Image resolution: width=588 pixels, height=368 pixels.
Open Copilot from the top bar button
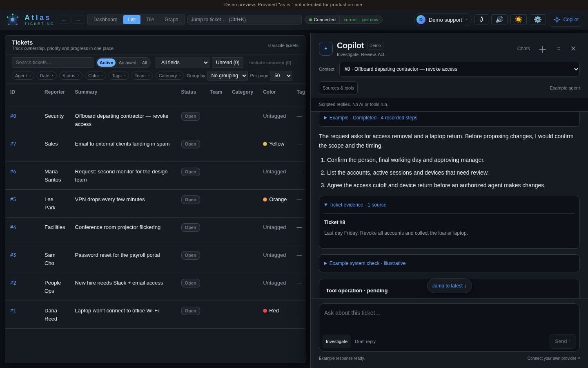(566, 20)
